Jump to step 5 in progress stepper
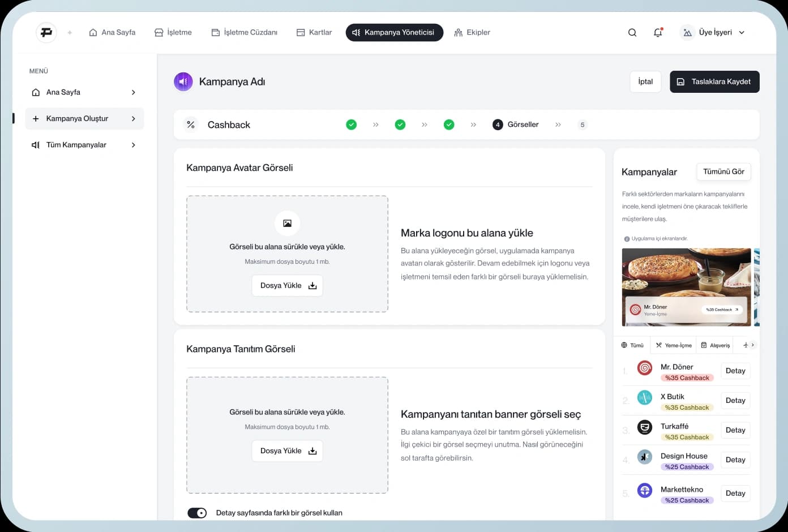This screenshot has height=532, width=788. point(582,125)
